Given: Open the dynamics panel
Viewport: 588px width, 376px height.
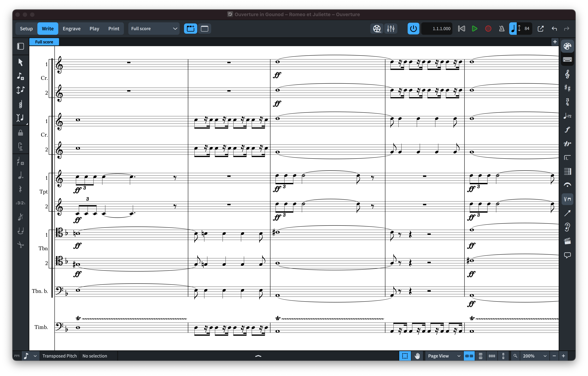Looking at the screenshot, I should (x=567, y=130).
